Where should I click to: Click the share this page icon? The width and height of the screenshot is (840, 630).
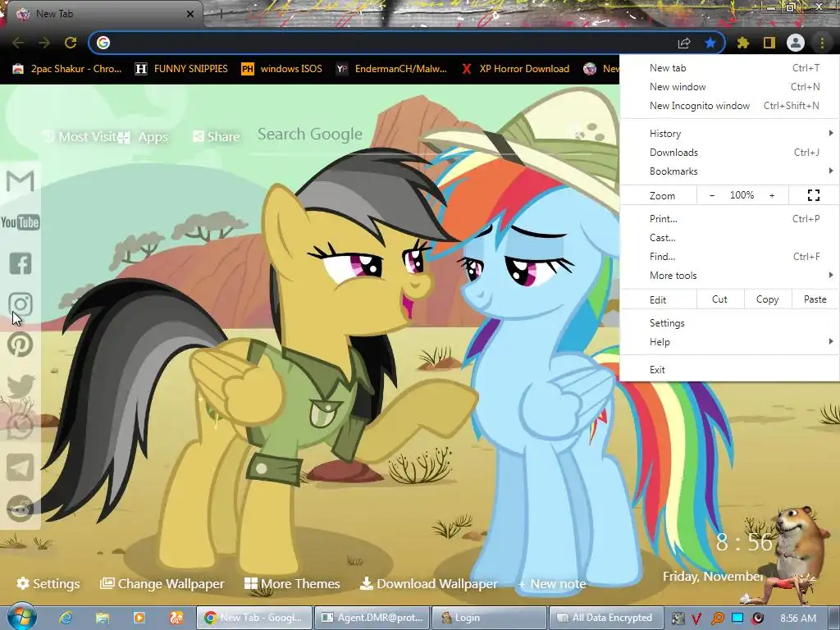[x=684, y=43]
